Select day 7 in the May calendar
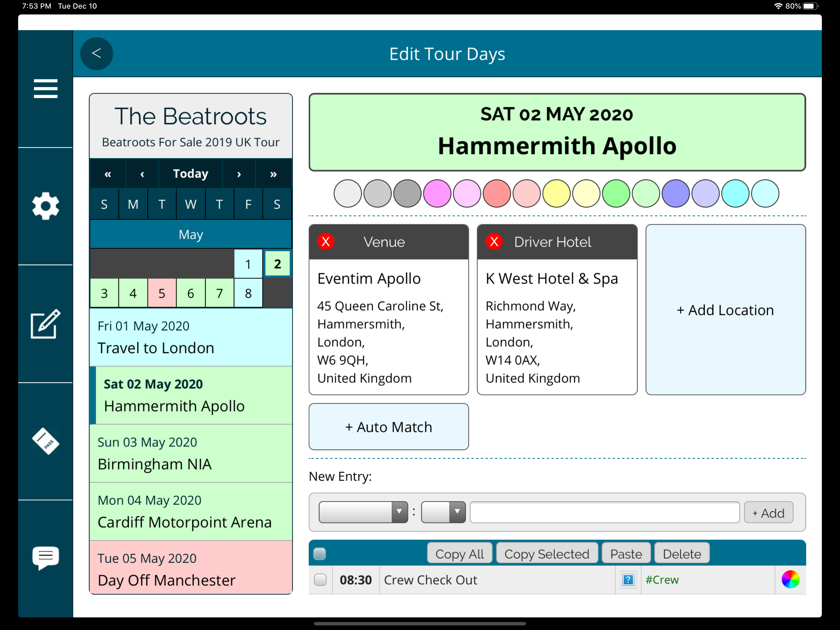This screenshot has height=630, width=840. [x=220, y=293]
